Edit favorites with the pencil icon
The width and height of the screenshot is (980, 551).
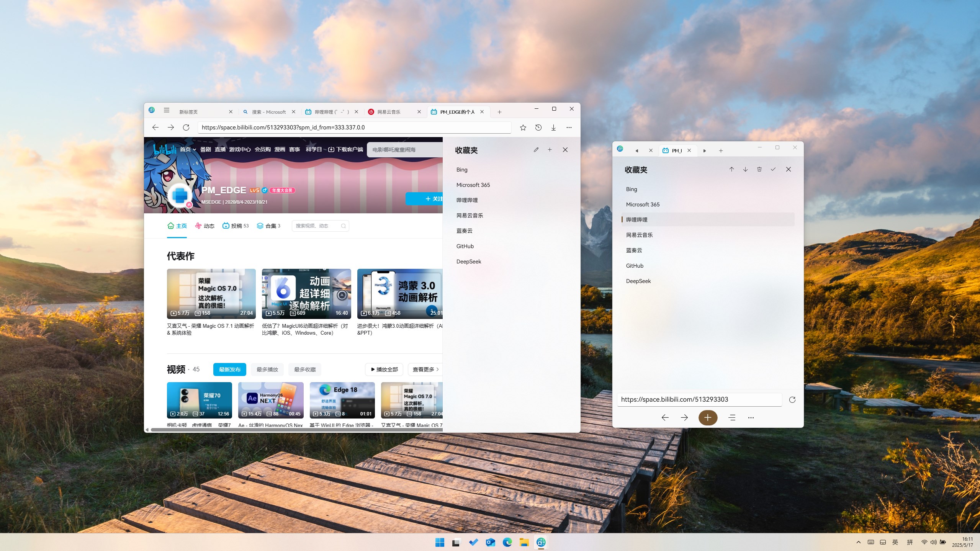536,150
